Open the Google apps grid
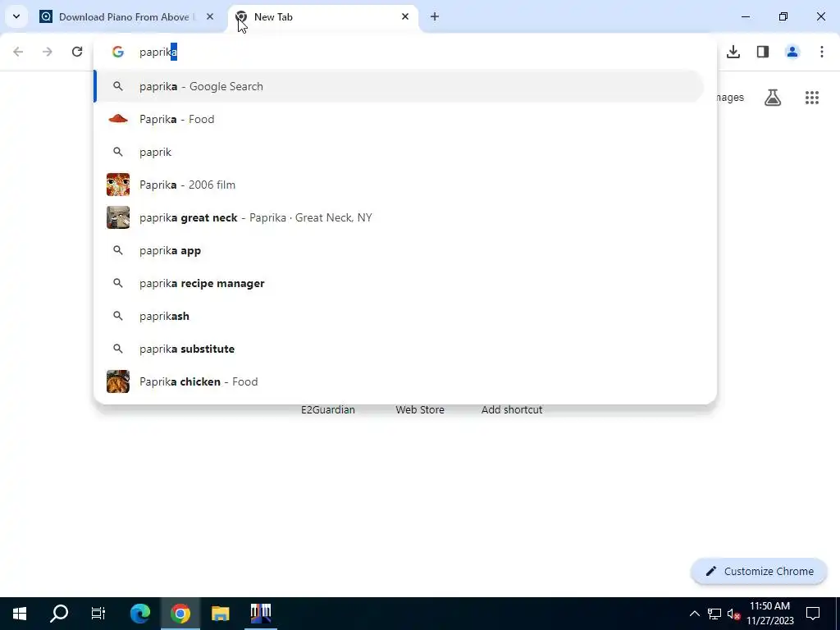The image size is (840, 630). coord(812,98)
